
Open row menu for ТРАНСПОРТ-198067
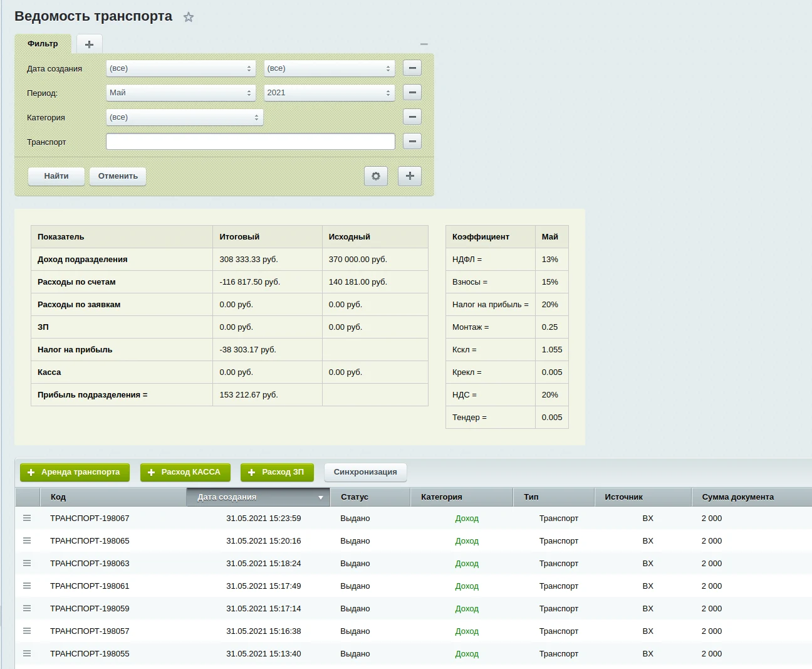(27, 518)
